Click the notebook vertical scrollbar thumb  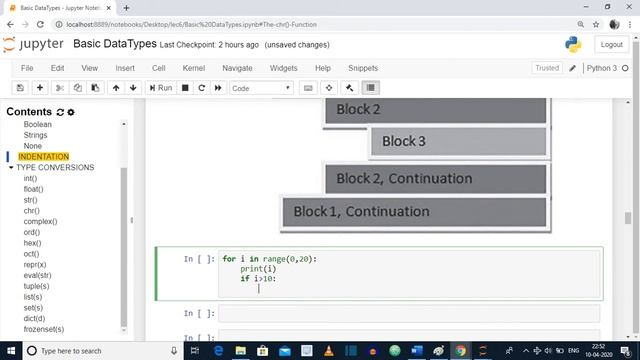pos(628,218)
